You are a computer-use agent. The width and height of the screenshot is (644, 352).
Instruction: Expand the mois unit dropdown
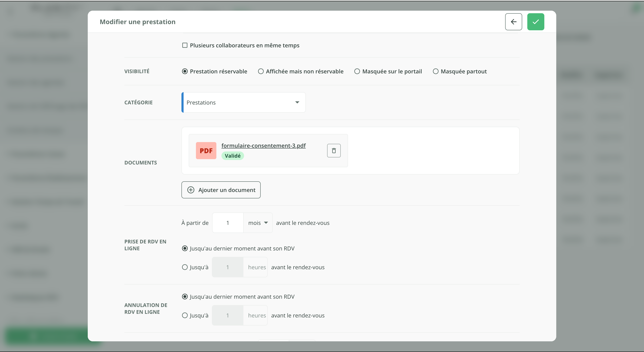pos(258,223)
